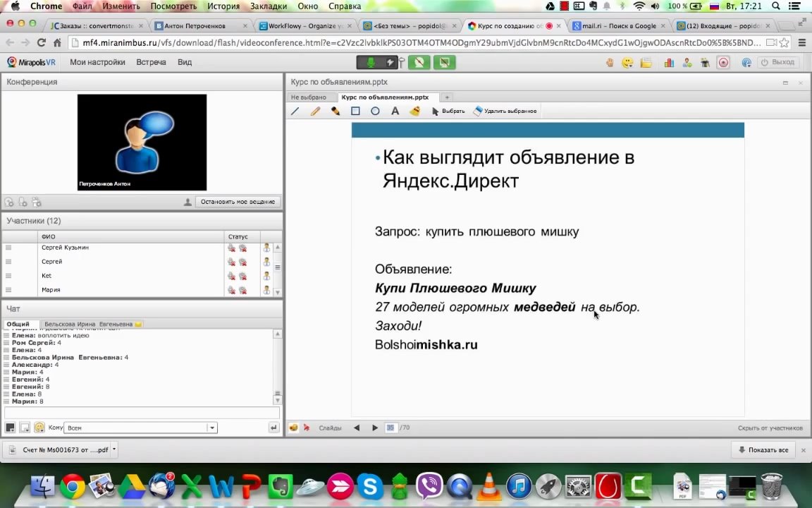Click the white chat options icon

[25, 428]
